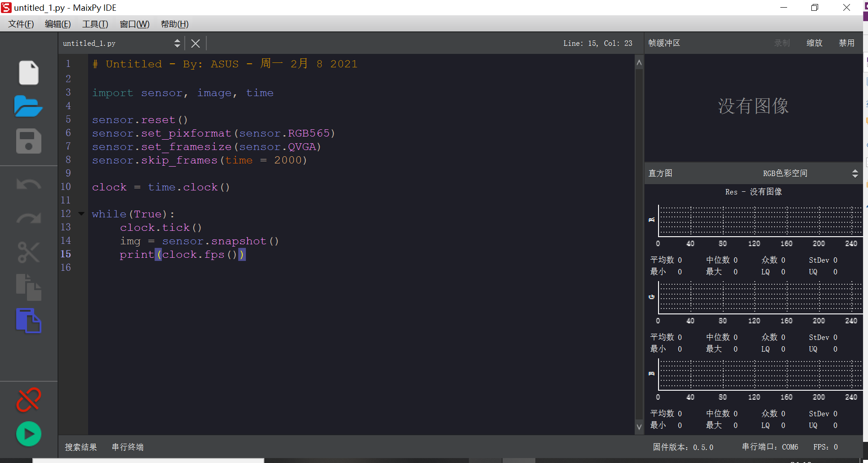Image resolution: width=868 pixels, height=463 pixels.
Task: Click the Res - 没有图像 resolution label
Action: tap(753, 192)
